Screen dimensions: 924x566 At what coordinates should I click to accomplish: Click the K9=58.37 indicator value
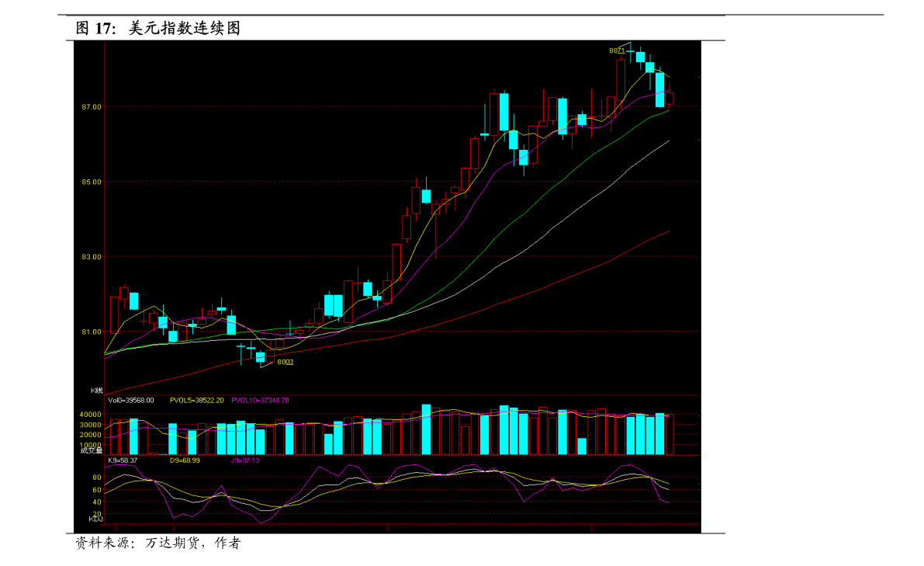pyautogui.click(x=123, y=460)
